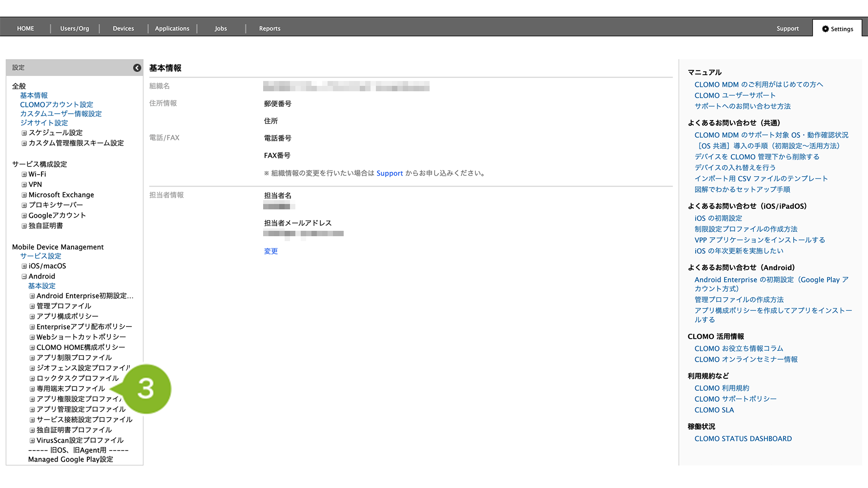Expand the iOS/macOS section
This screenshot has height=488, width=868.
point(24,266)
